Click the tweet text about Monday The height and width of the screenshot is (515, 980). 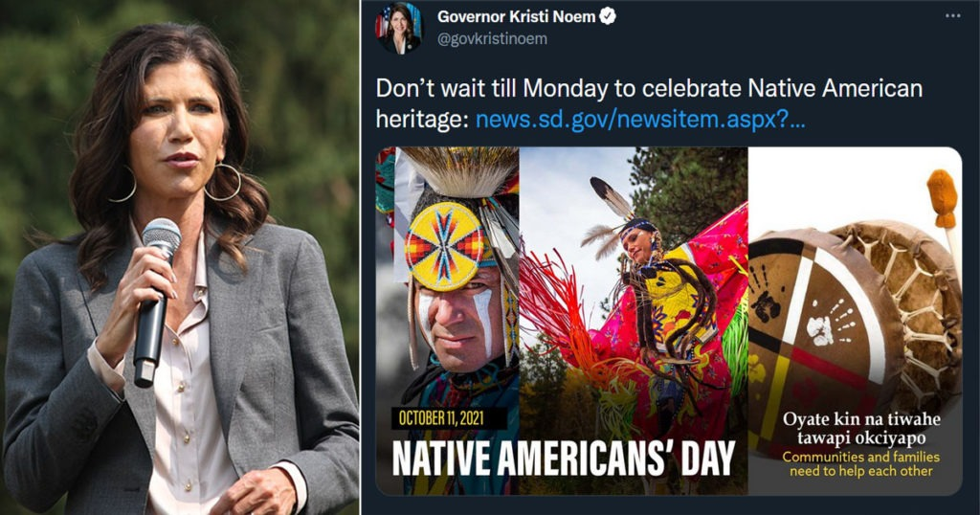[649, 103]
